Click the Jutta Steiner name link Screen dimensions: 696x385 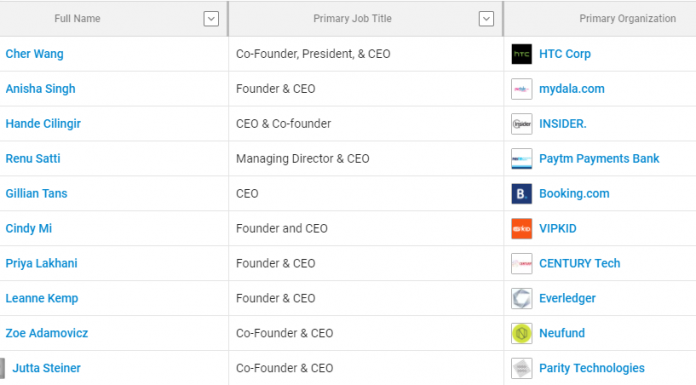click(46, 368)
